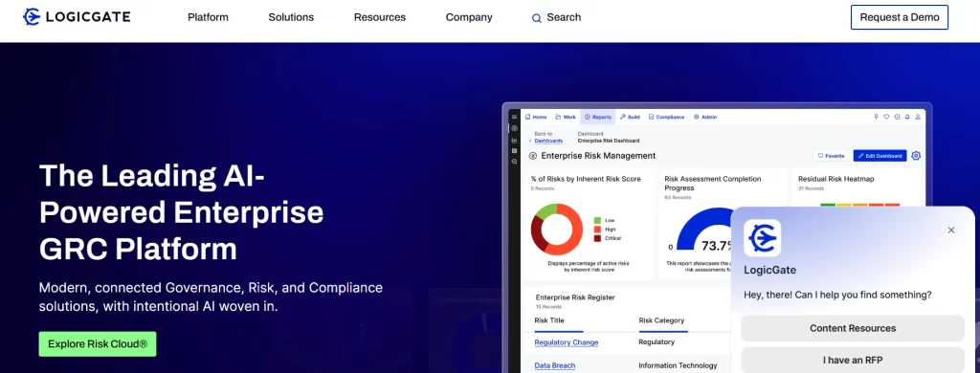The image size is (980, 373).
Task: Sort by the Risk Category column header
Action: [x=661, y=320]
